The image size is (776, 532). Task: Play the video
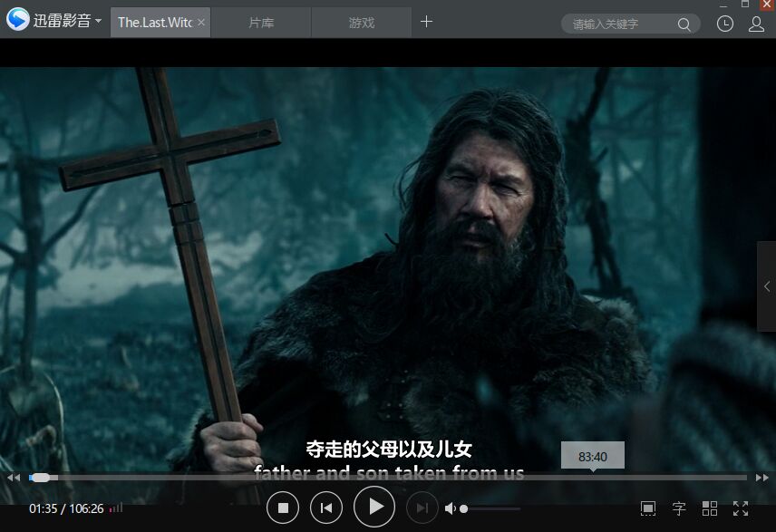(x=374, y=507)
